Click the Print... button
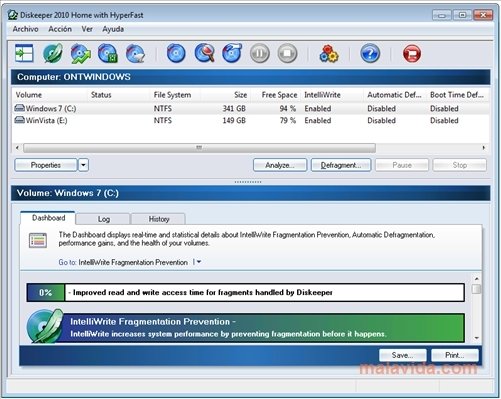The height and width of the screenshot is (399, 501). 455,355
